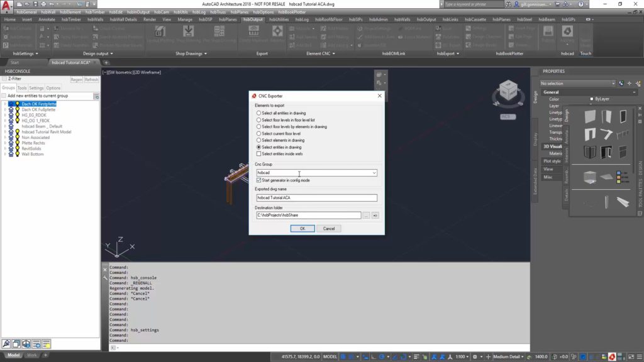This screenshot has width=644, height=362.
Task: Switch to the Tools tab in HSBConsole
Action: [x=22, y=88]
